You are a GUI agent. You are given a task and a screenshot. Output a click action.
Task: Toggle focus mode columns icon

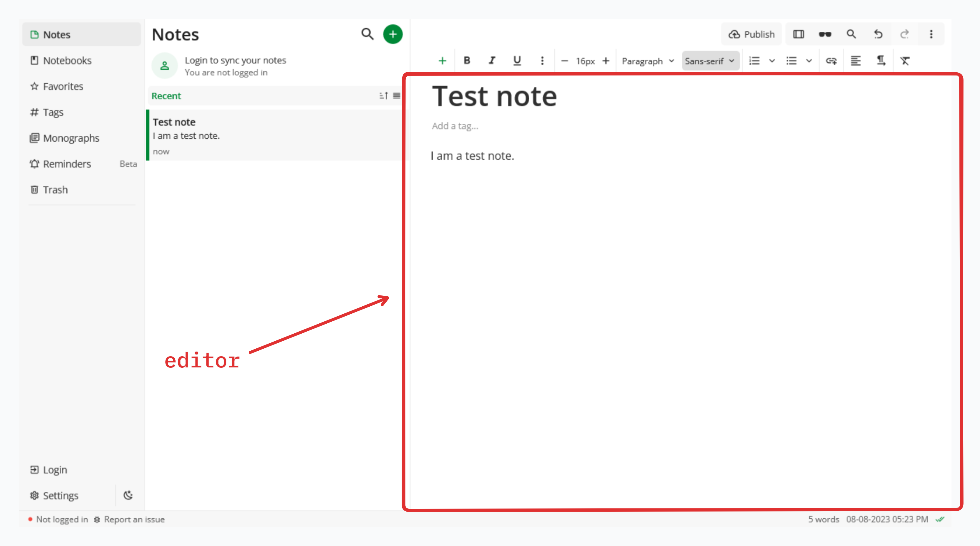coord(799,34)
